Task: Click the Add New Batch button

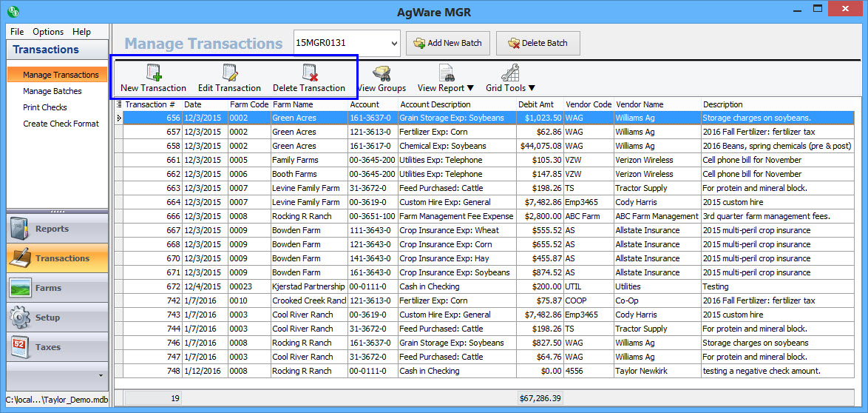Action: 447,43
